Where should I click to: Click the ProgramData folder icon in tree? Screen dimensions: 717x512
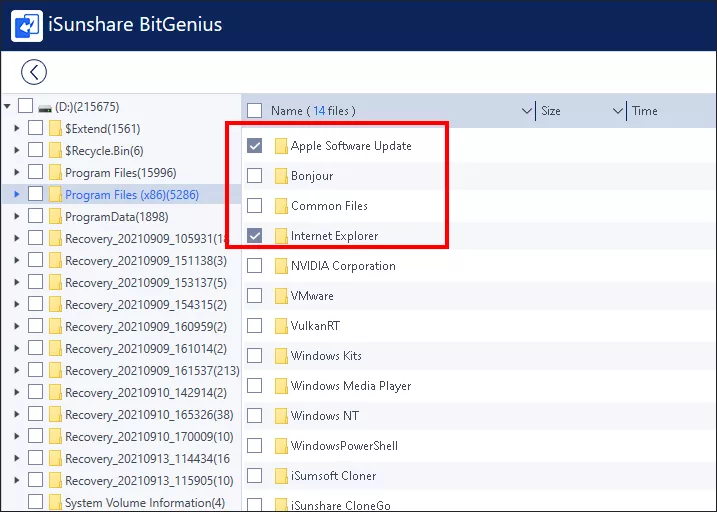tap(55, 217)
